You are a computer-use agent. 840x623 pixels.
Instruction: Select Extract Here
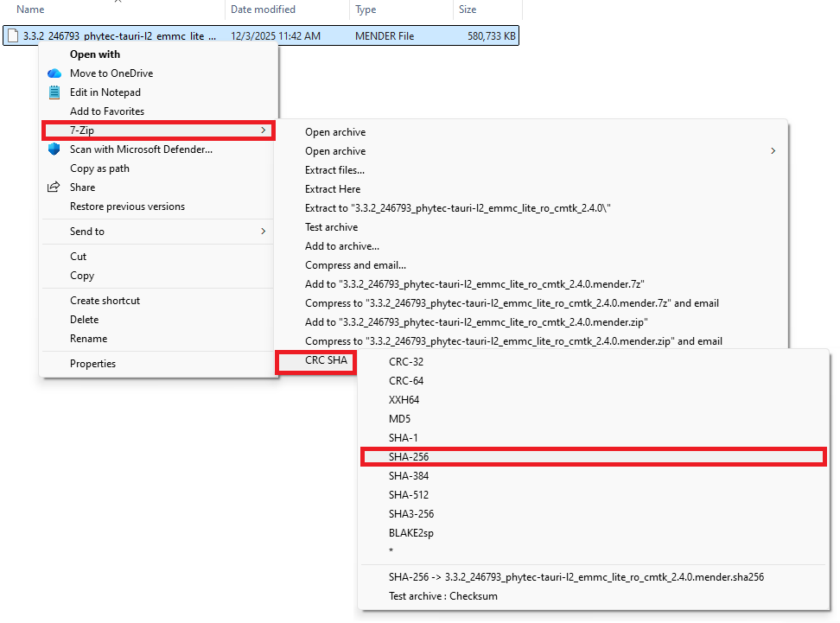coord(333,189)
